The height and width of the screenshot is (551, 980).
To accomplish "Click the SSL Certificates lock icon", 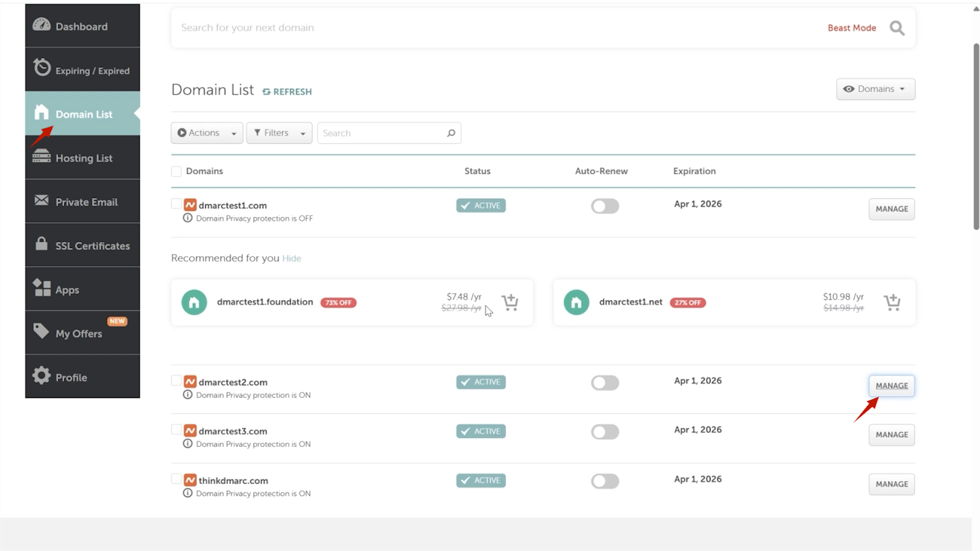I will [x=41, y=244].
